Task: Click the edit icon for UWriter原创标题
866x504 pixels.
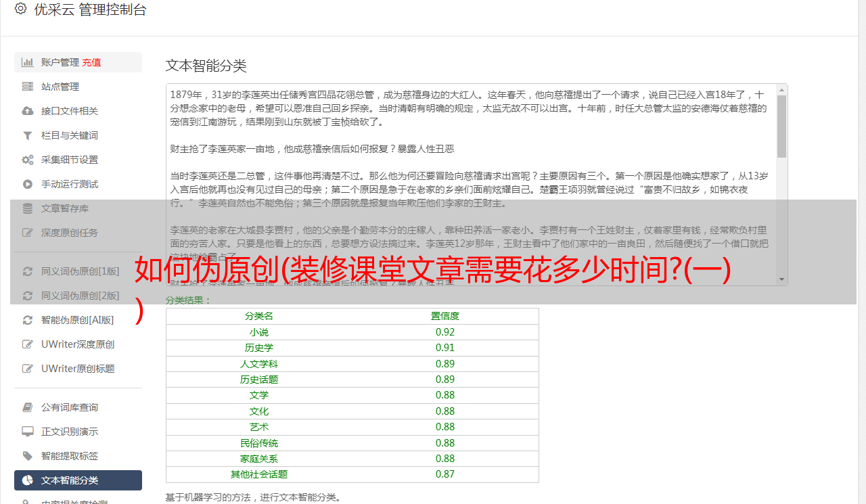Action: pyautogui.click(x=28, y=369)
